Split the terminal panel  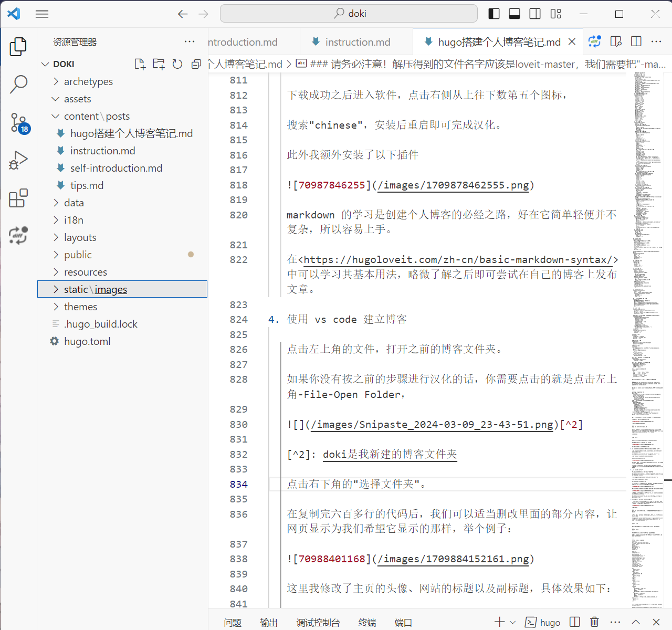(x=575, y=622)
